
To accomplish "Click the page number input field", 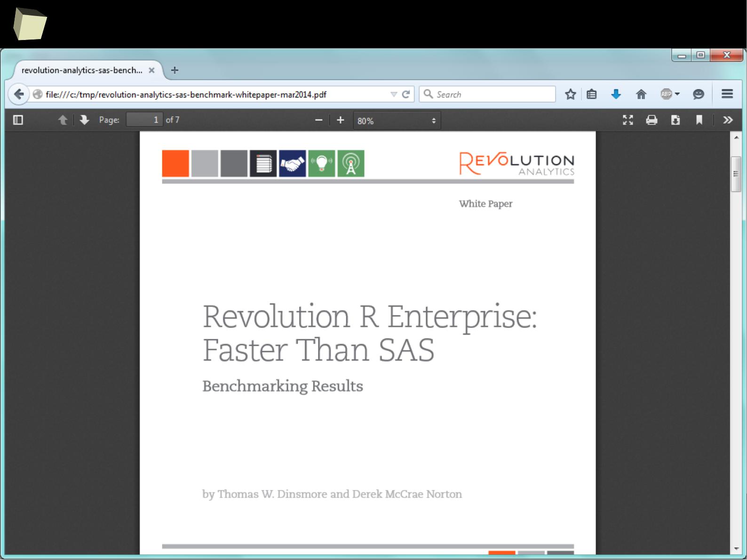I will tap(144, 120).
